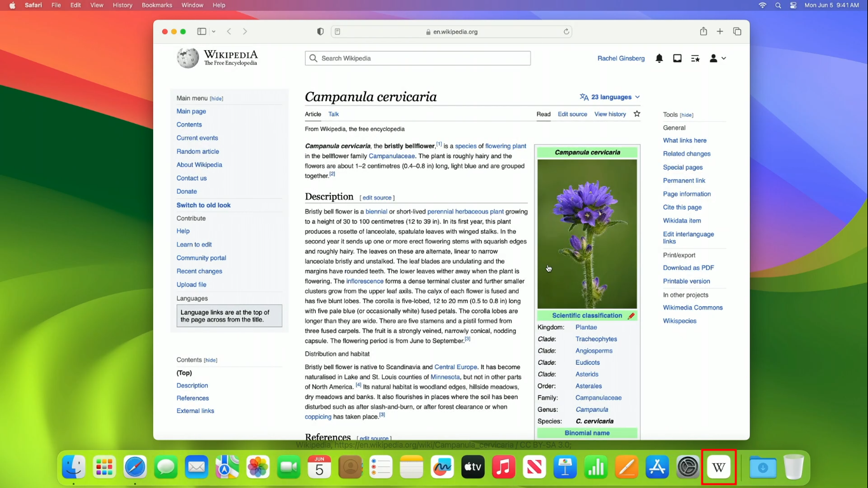
Task: Open Numbers from the Dock
Action: pyautogui.click(x=595, y=468)
